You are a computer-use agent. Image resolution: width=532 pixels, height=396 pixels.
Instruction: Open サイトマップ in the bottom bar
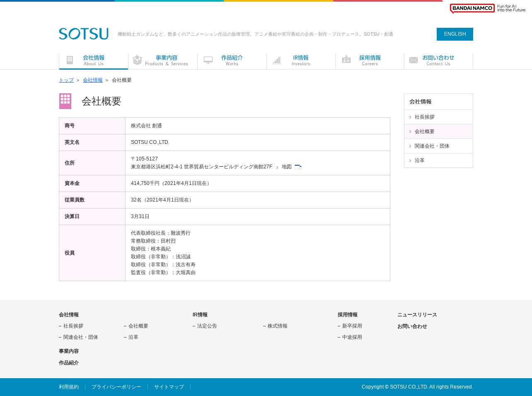(169, 387)
